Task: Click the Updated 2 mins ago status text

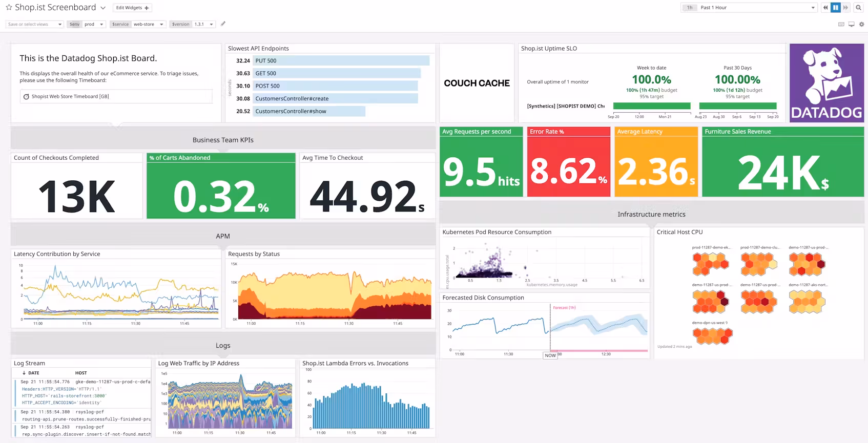Action: [674, 347]
